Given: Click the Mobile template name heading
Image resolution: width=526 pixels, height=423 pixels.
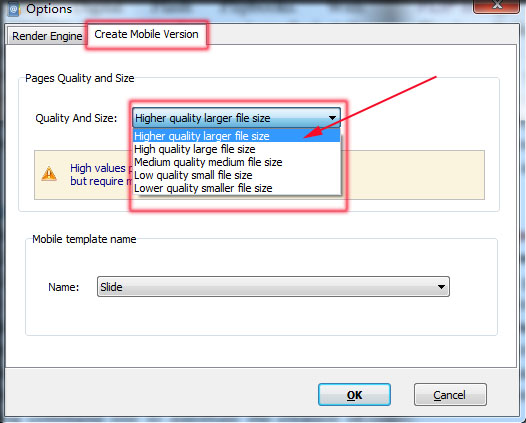Looking at the screenshot, I should click(x=84, y=239).
